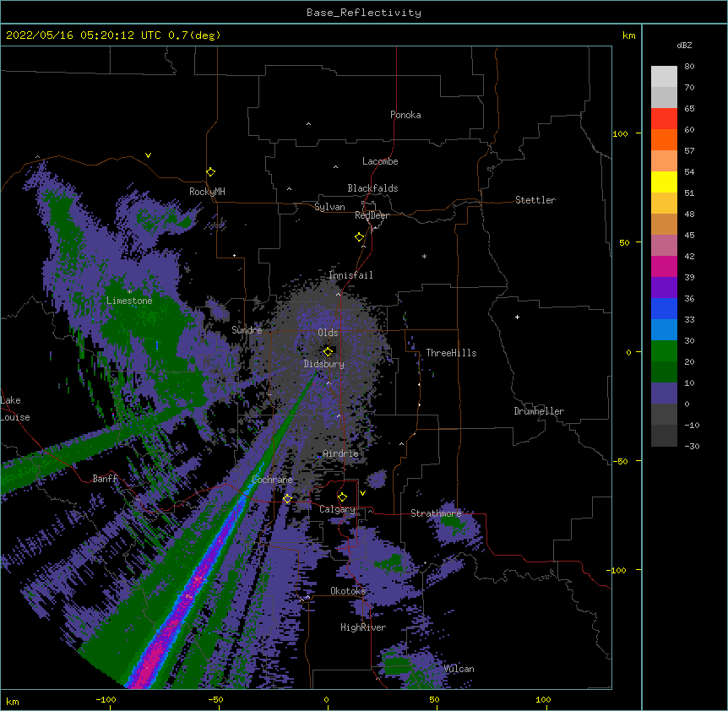
Task: Click the Strathmore town label
Action: pyautogui.click(x=436, y=513)
